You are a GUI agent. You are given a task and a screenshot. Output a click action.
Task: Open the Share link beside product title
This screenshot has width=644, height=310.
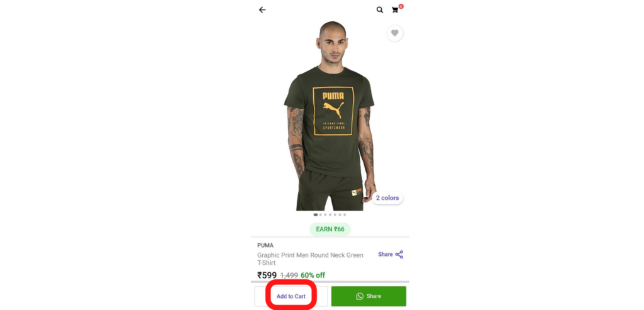(391, 255)
